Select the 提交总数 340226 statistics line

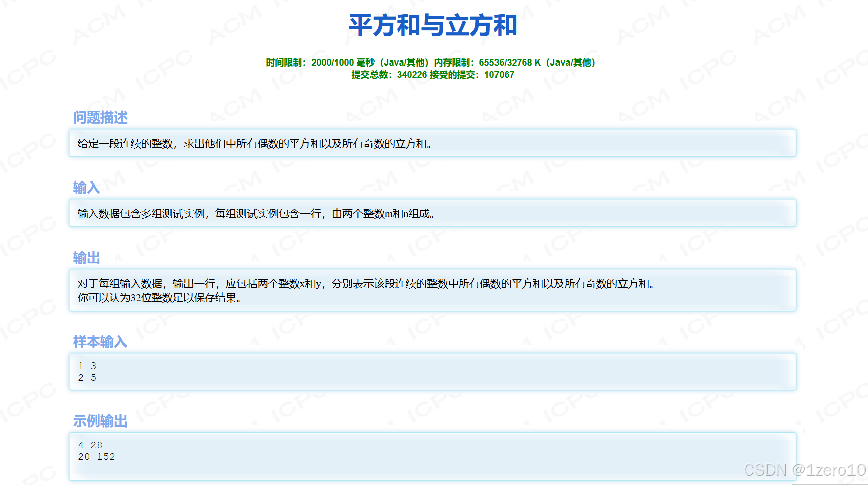point(433,75)
